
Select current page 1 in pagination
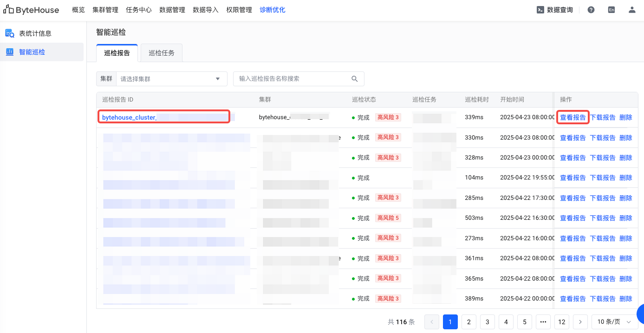[x=450, y=321]
